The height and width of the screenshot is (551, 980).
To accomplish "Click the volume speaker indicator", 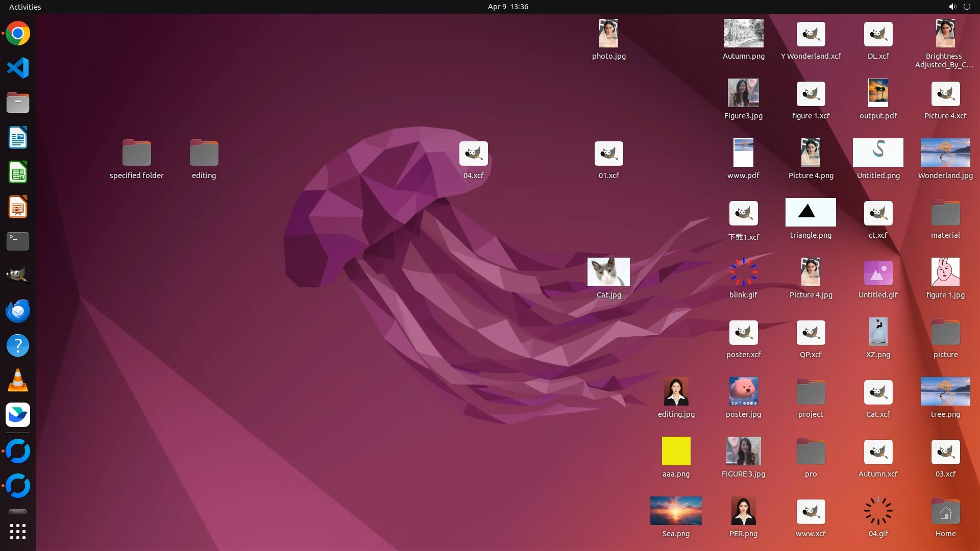I will point(952,7).
